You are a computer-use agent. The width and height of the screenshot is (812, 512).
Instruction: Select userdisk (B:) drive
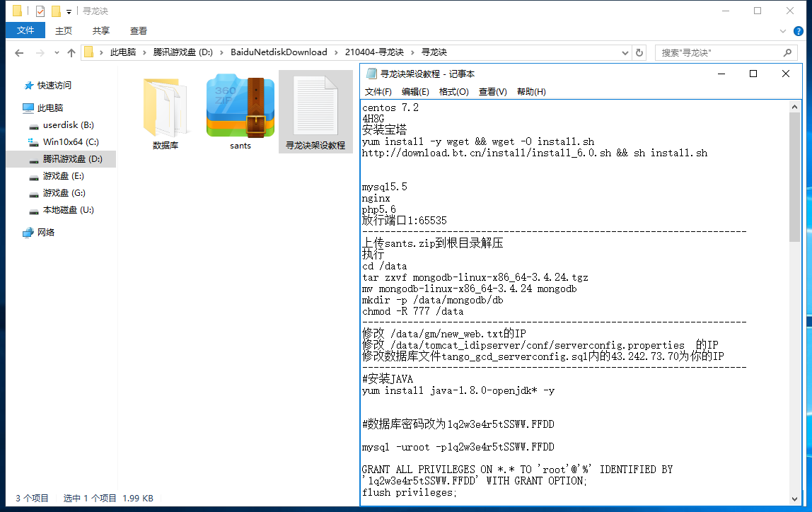click(x=68, y=124)
